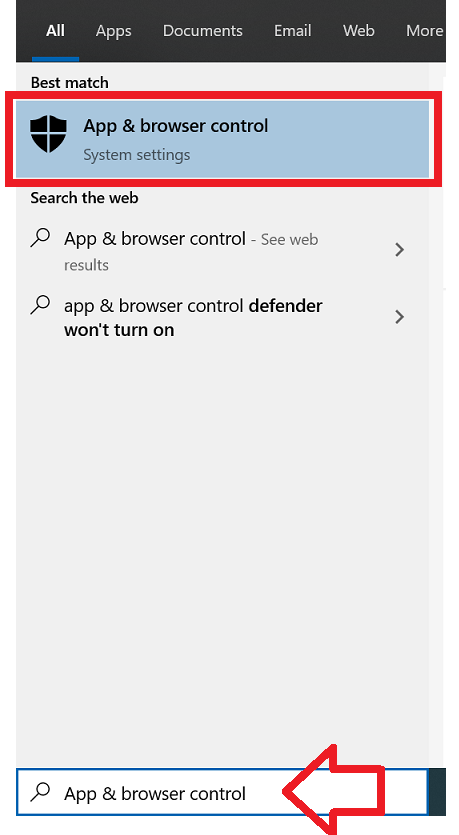459x835 pixels.
Task: Click the bold 'won't turn on' suggestion line
Action: pos(119,330)
